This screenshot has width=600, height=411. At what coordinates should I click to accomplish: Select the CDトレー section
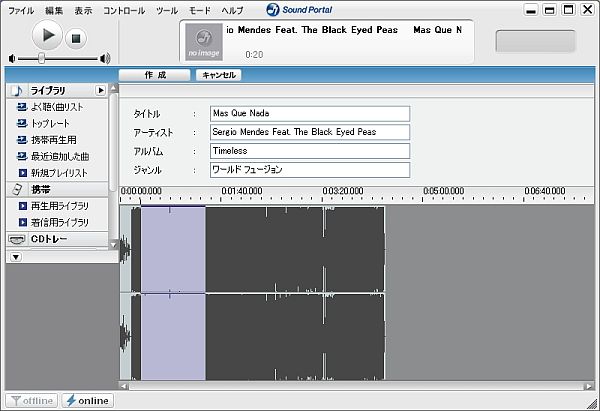57,239
